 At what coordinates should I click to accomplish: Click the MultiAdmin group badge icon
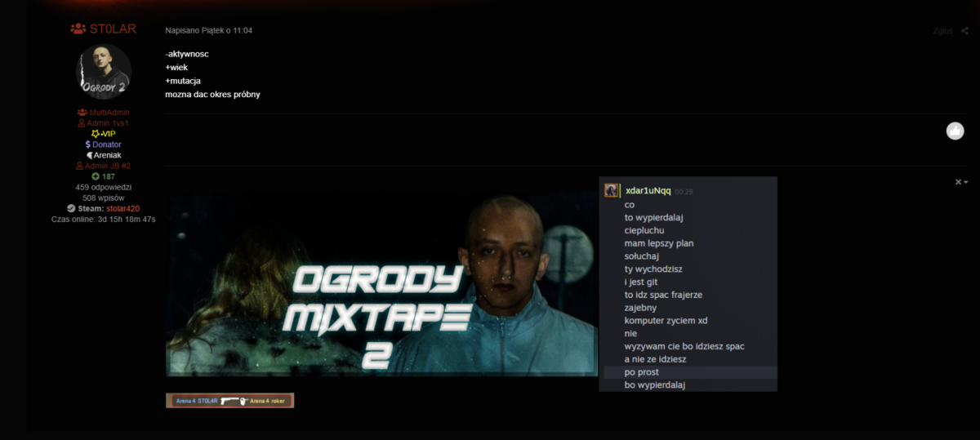tap(82, 113)
